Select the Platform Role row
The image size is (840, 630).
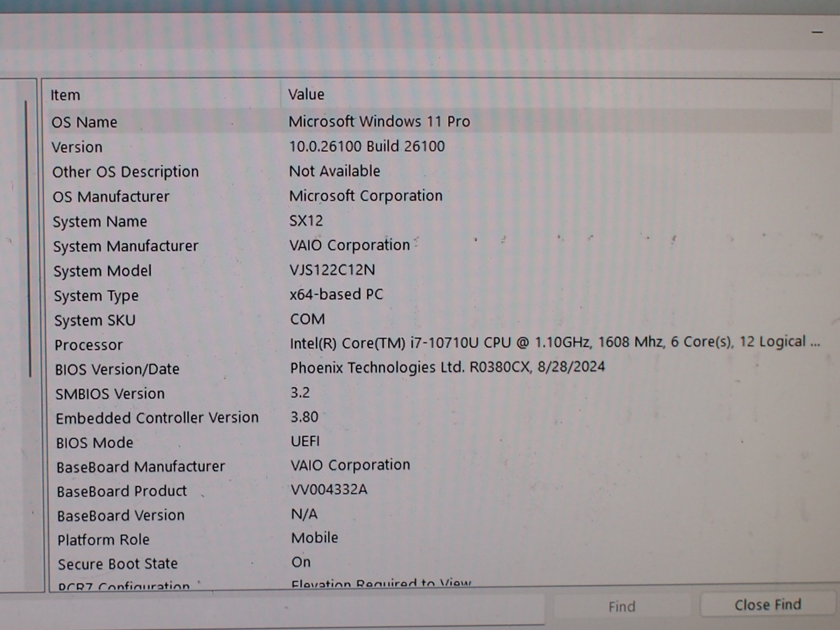440,539
